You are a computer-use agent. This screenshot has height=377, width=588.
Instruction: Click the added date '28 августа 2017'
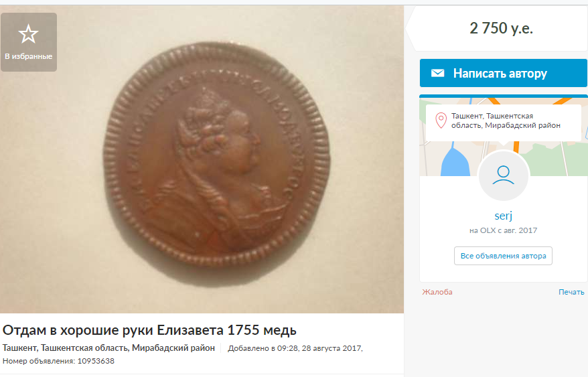tap(332, 348)
